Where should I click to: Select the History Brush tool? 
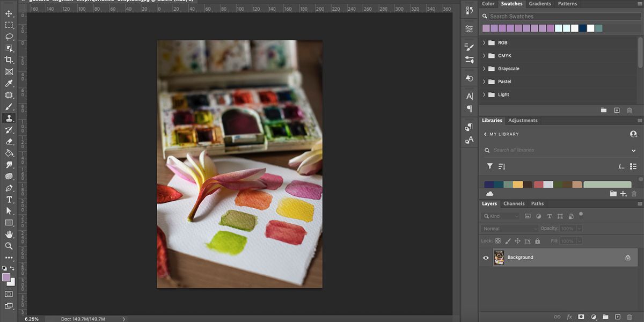pyautogui.click(x=9, y=130)
